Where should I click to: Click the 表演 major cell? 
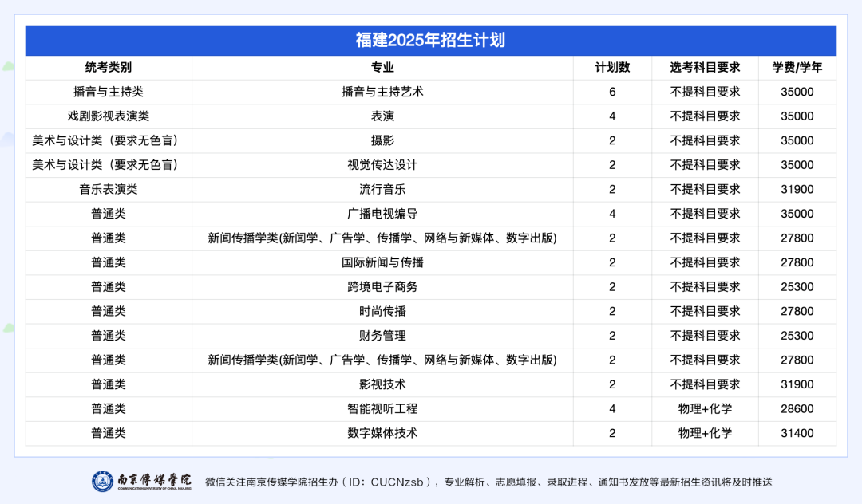tap(382, 116)
